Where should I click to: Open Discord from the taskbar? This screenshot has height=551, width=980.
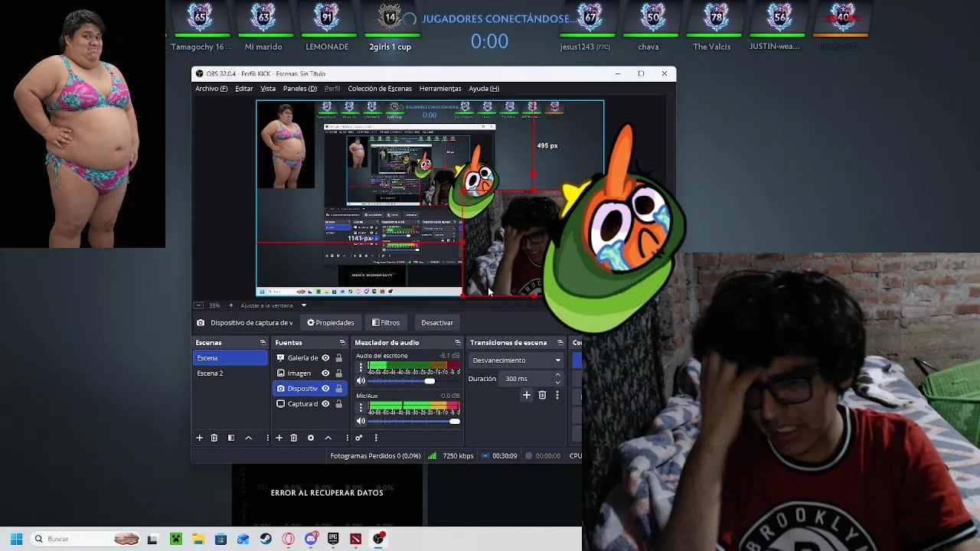click(311, 539)
